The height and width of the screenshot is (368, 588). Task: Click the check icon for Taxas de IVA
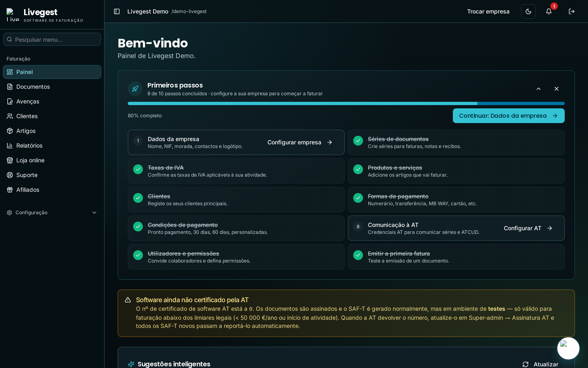pos(138,169)
